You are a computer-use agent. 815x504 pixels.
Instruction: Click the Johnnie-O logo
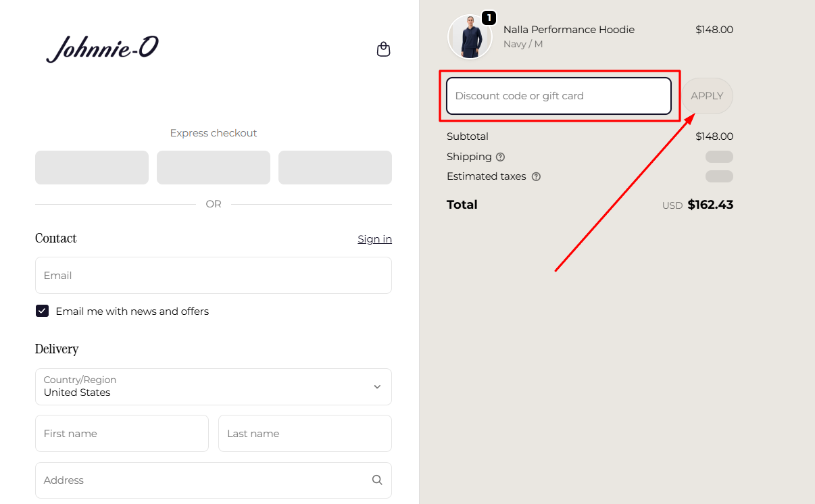(102, 48)
